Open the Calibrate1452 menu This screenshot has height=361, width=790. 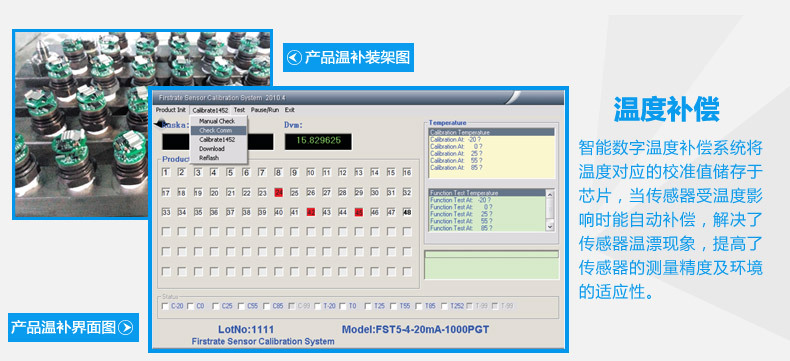click(210, 110)
